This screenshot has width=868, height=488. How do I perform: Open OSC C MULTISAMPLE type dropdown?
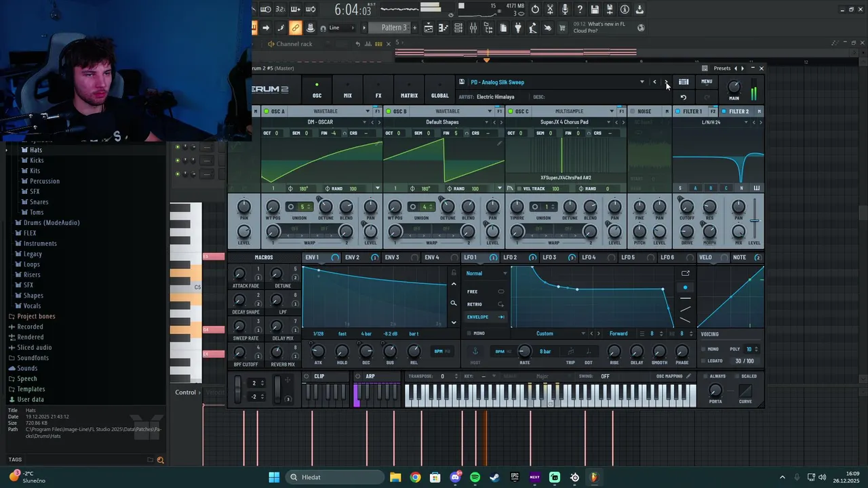tap(612, 111)
